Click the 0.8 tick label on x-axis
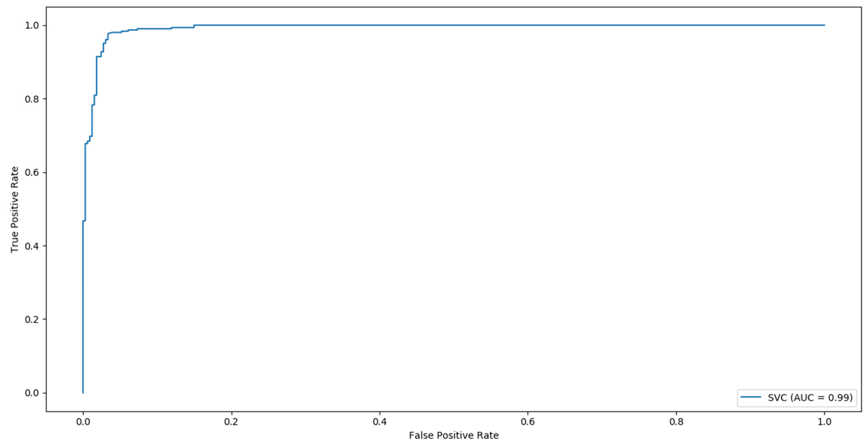 pos(676,421)
